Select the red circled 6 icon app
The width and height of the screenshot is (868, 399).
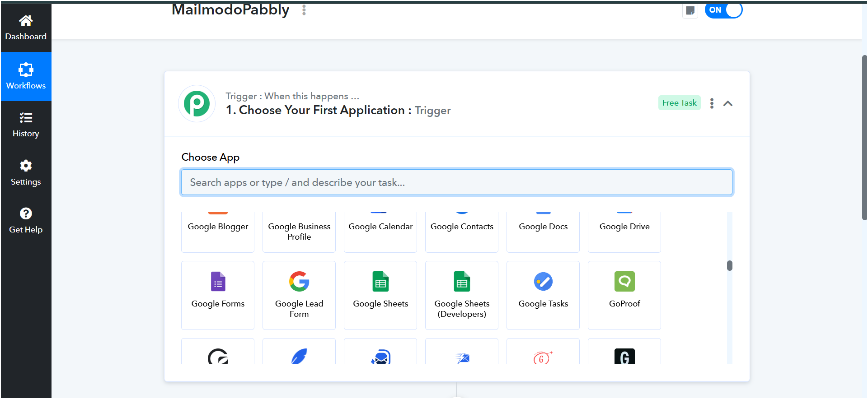(543, 352)
